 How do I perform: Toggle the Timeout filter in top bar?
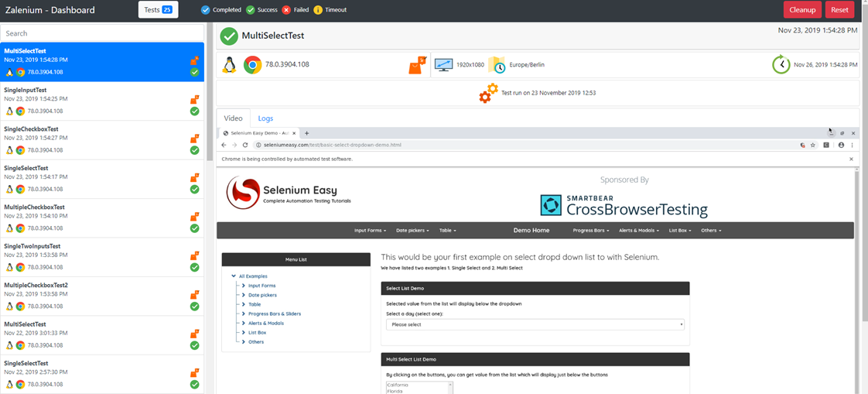[x=318, y=10]
